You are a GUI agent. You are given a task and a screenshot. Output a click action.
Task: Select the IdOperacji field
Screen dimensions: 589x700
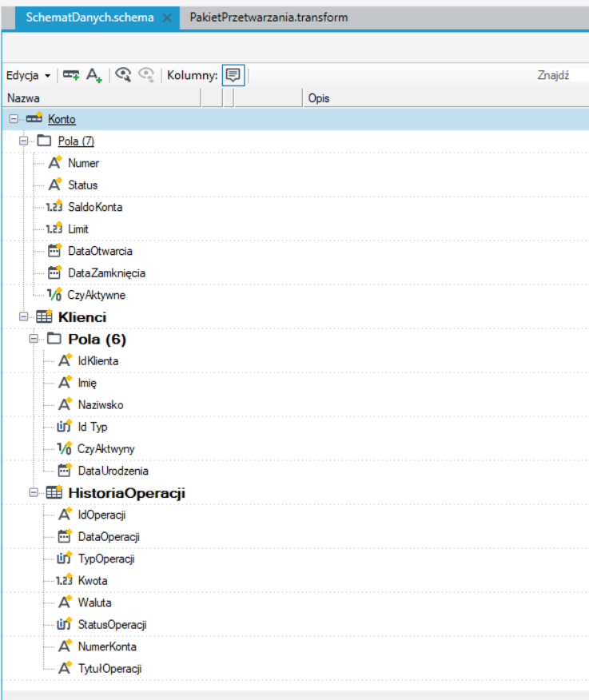click(101, 515)
